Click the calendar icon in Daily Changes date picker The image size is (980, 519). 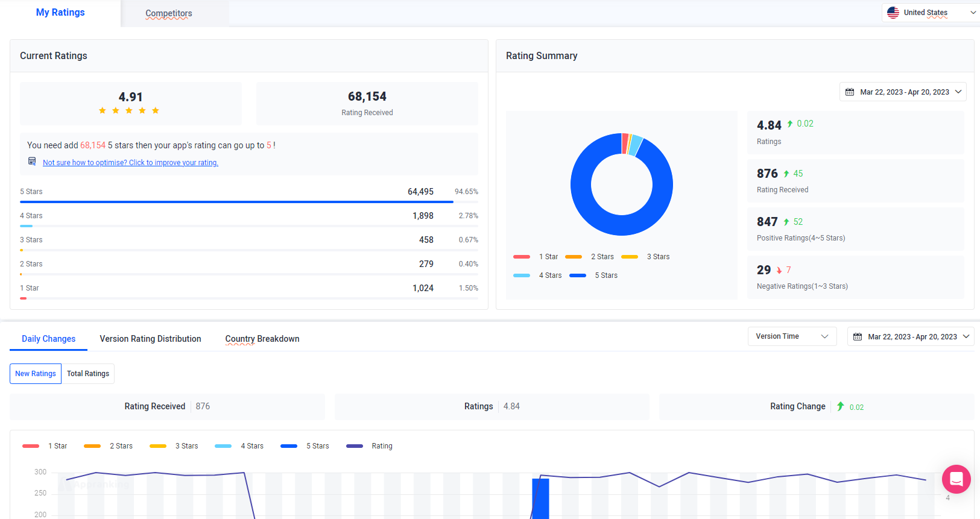[x=858, y=337]
